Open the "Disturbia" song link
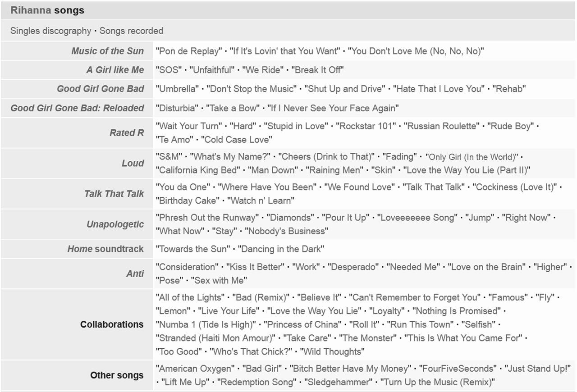The image size is (577, 392). 177,108
